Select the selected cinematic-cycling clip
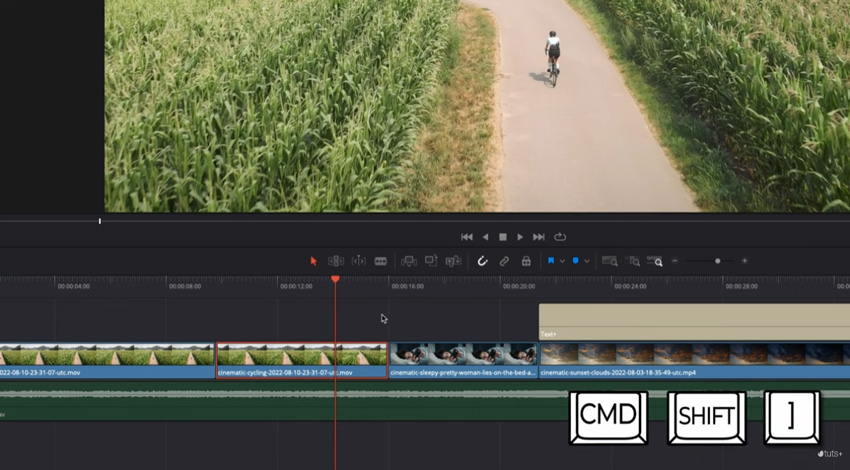The image size is (850, 470). pos(302,360)
